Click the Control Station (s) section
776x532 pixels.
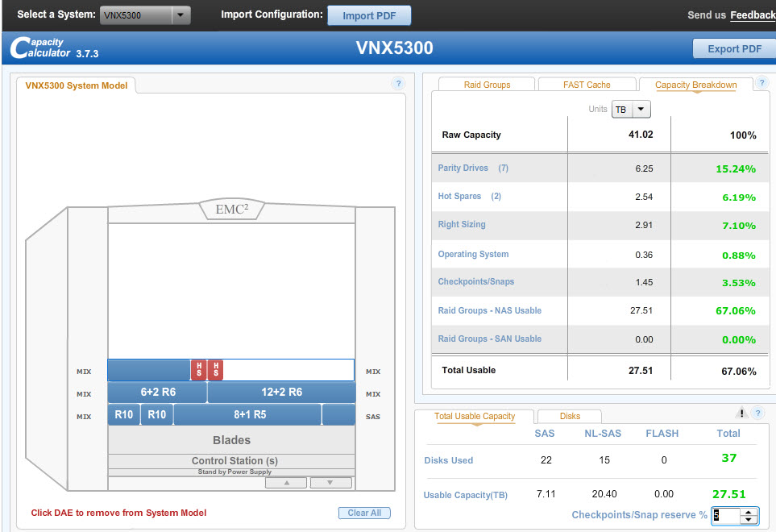coord(231,461)
